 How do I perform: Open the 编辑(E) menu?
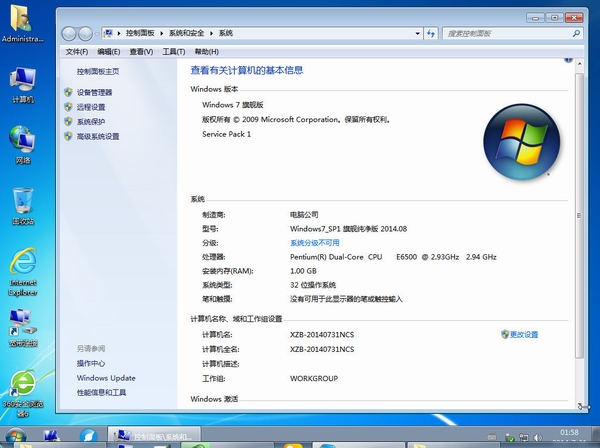[109, 52]
